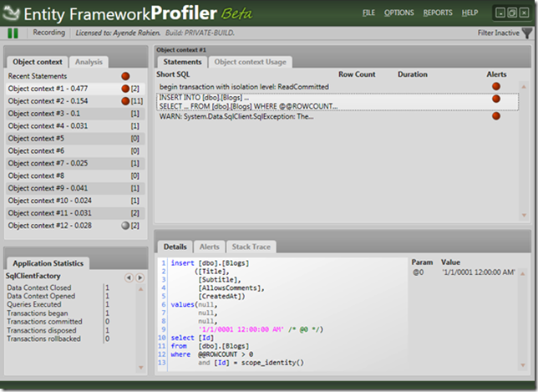Click the @0 parameter row
The height and width of the screenshot is (392, 538).
tap(464, 272)
